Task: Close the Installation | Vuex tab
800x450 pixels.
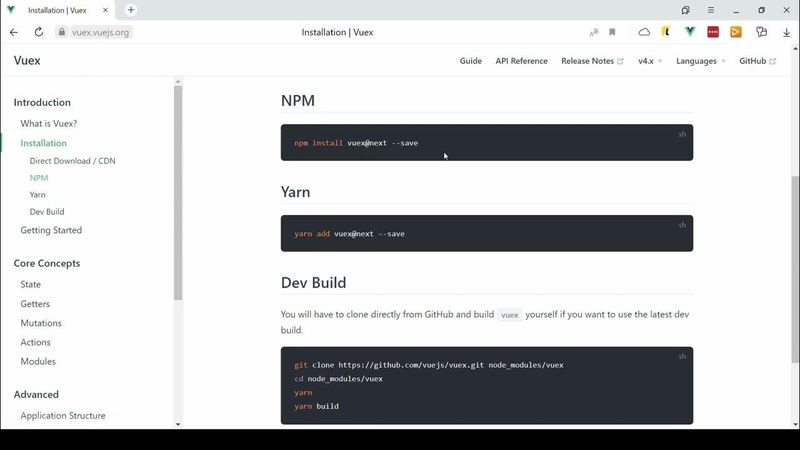Action: [105, 10]
